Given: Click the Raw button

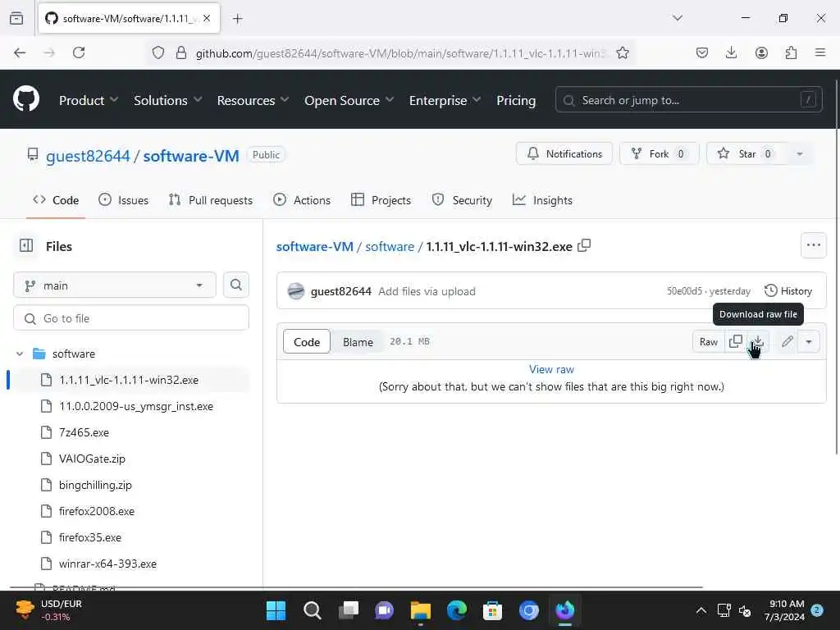Looking at the screenshot, I should click(x=708, y=342).
